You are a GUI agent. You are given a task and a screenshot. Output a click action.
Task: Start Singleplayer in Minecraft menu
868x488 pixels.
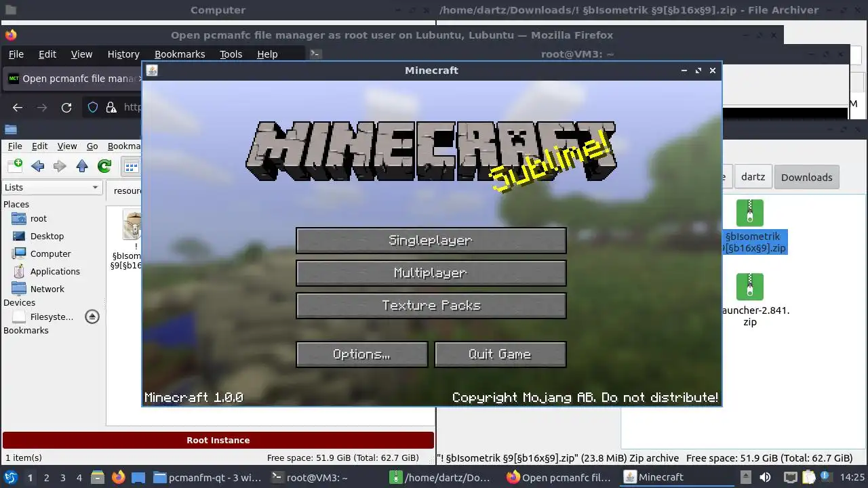coord(431,241)
